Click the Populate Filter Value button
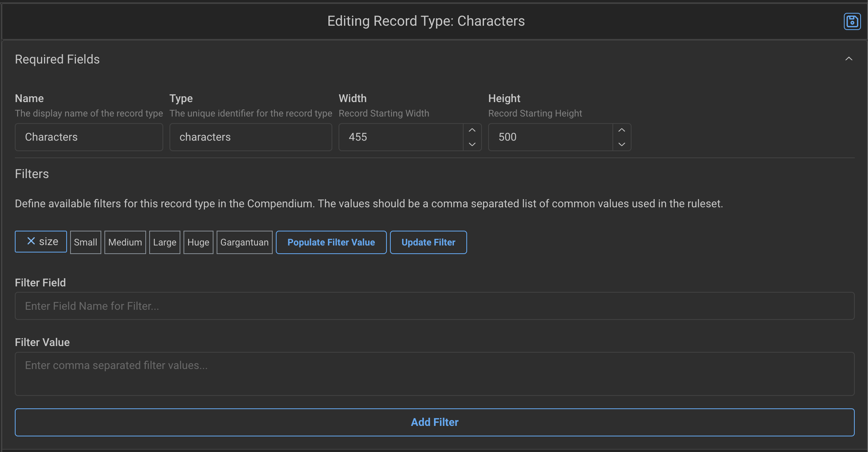The width and height of the screenshot is (868, 452). pos(331,242)
